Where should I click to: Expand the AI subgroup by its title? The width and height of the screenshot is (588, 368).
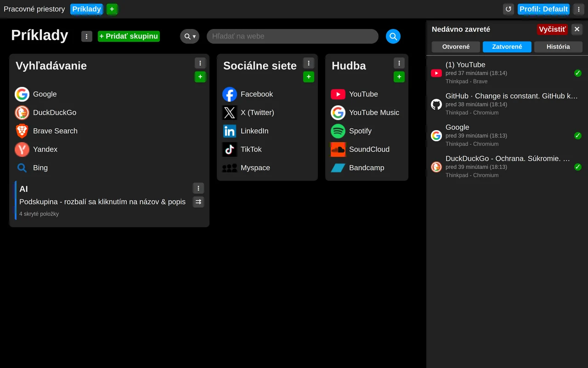point(23,189)
